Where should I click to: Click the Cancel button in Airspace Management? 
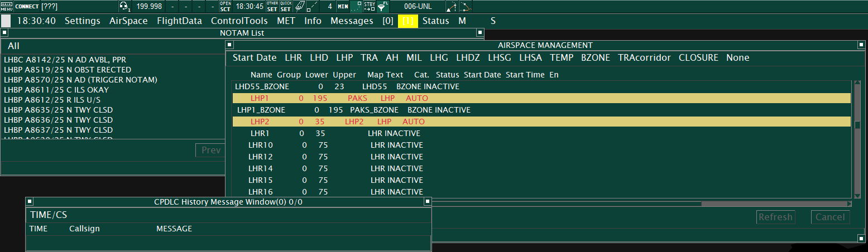pos(830,217)
